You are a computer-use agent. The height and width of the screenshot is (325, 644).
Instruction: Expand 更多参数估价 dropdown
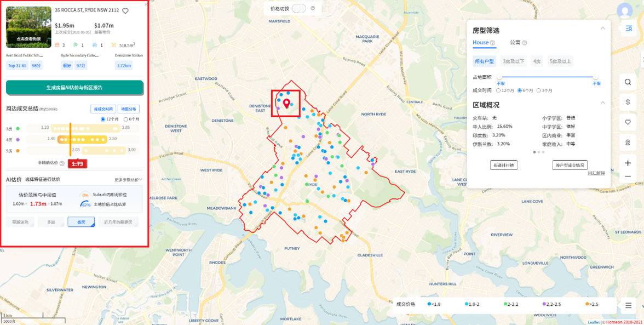pyautogui.click(x=129, y=180)
